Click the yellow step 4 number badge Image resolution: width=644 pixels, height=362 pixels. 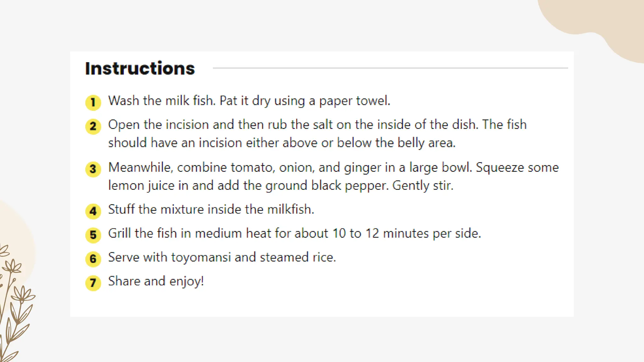[93, 211]
